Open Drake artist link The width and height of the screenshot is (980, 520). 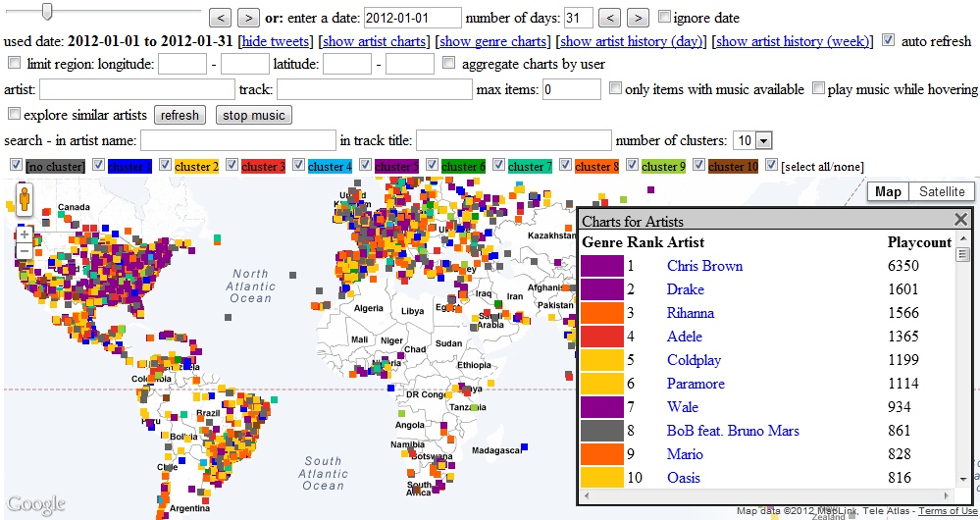pos(685,289)
